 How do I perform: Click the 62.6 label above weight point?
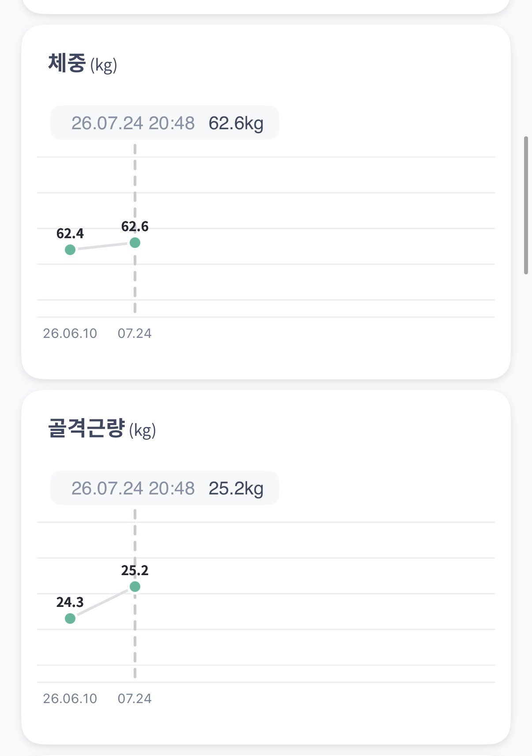pos(135,227)
